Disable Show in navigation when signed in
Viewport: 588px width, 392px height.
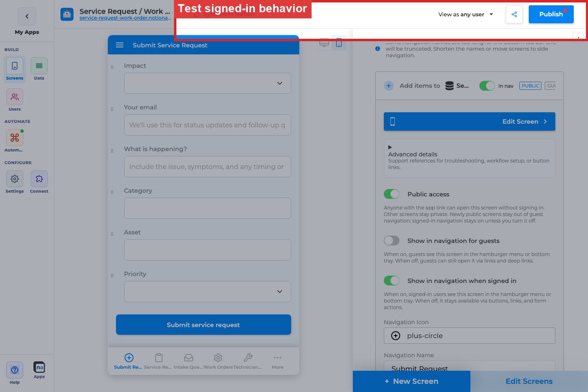(392, 281)
